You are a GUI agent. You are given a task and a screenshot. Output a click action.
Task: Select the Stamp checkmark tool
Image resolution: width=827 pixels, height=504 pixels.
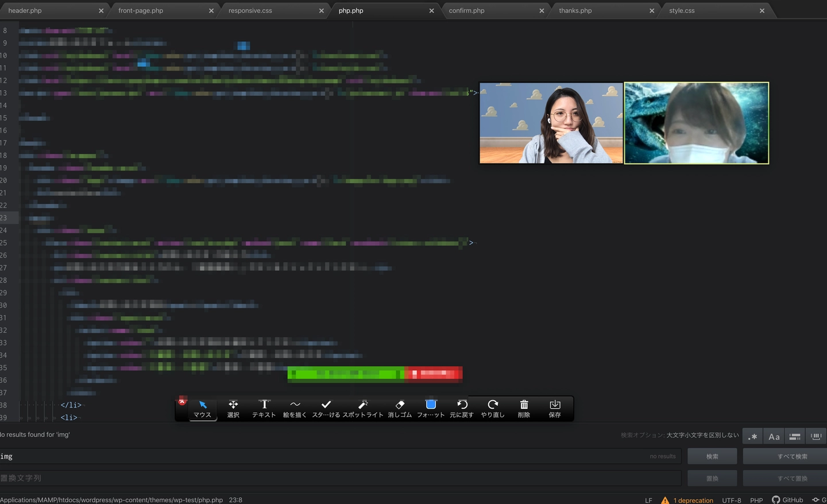click(x=326, y=408)
